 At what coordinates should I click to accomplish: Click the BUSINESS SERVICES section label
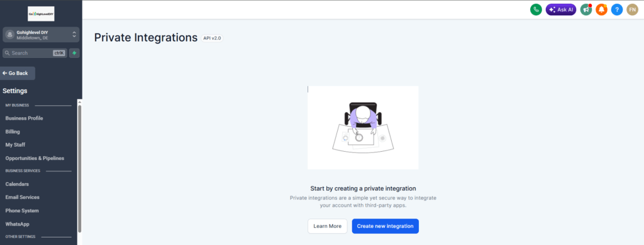[23, 171]
